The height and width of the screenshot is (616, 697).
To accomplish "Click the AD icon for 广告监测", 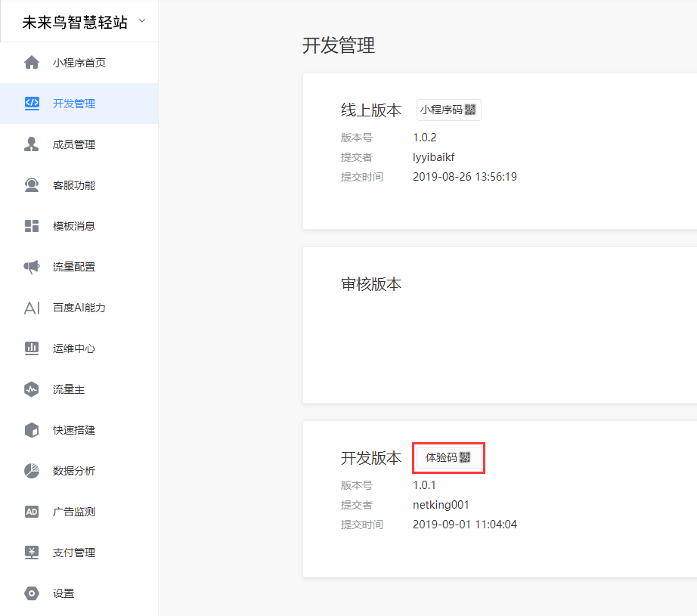I will (x=32, y=512).
